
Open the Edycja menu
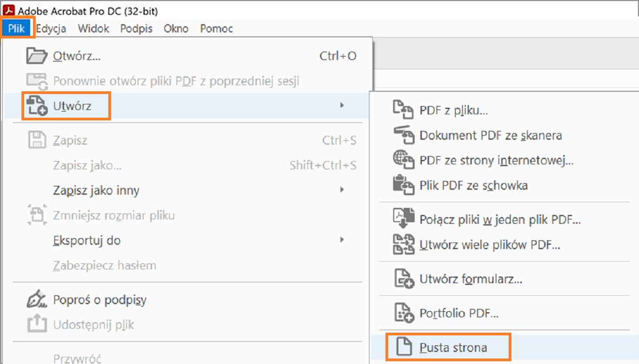[51, 28]
